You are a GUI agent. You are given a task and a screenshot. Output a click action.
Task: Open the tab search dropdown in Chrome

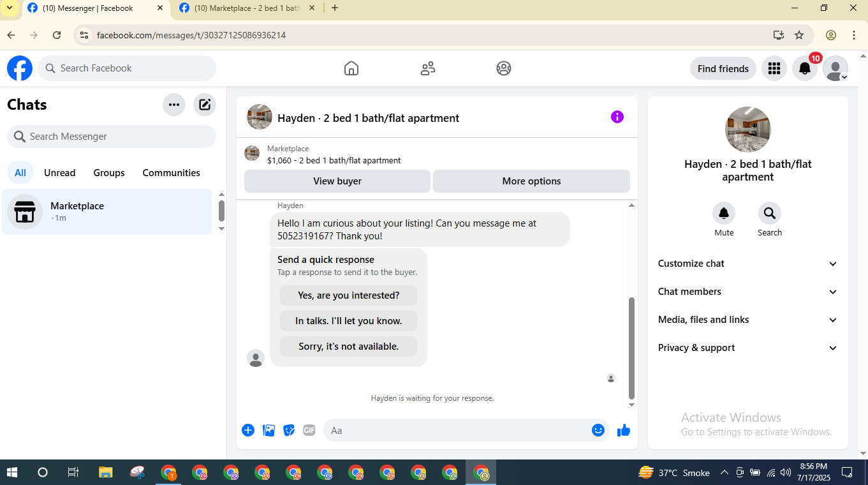point(10,8)
